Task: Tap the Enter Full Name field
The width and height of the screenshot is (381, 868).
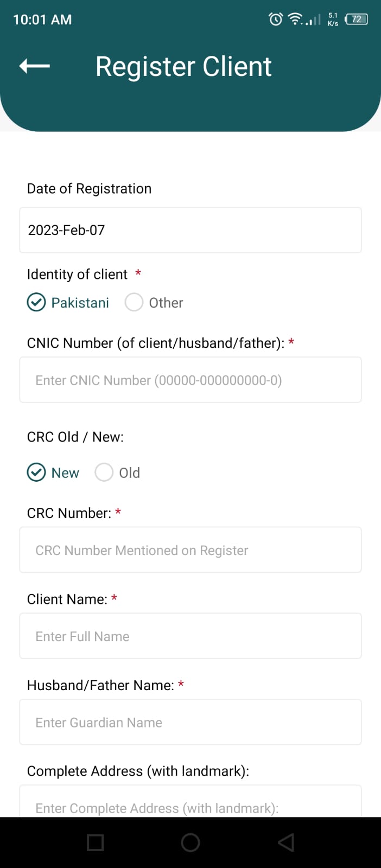Action: point(190,636)
